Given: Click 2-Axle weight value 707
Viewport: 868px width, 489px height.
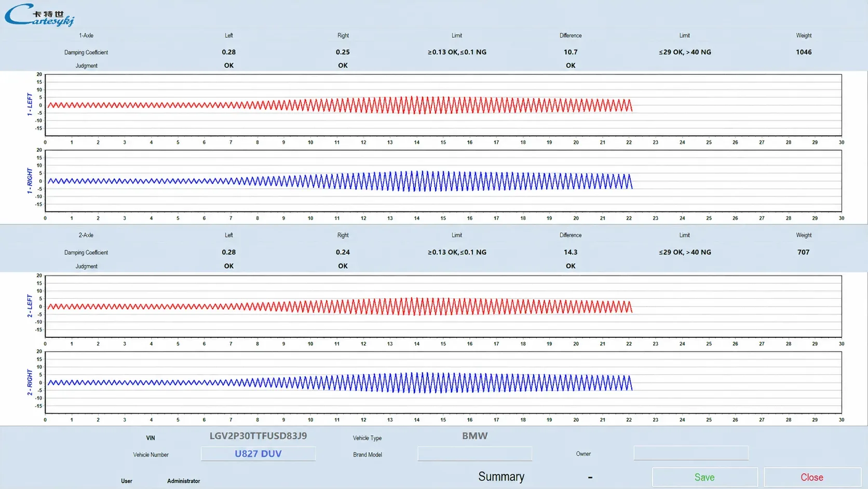Looking at the screenshot, I should (804, 252).
